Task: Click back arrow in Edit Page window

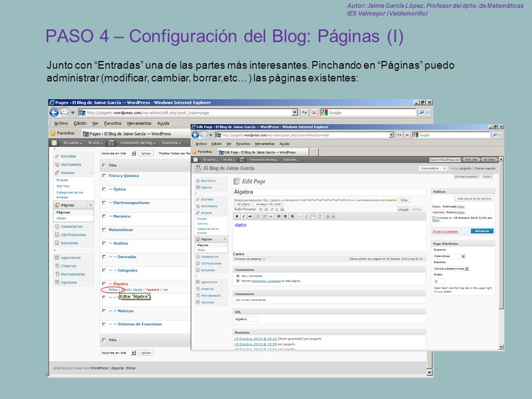Action: [x=196, y=135]
